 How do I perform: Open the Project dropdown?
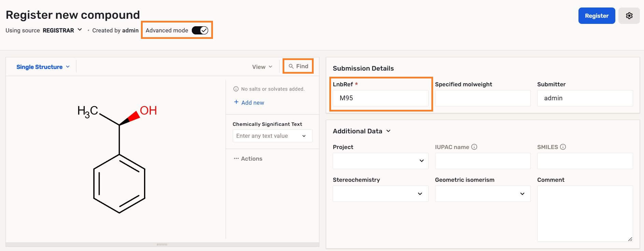click(x=380, y=161)
